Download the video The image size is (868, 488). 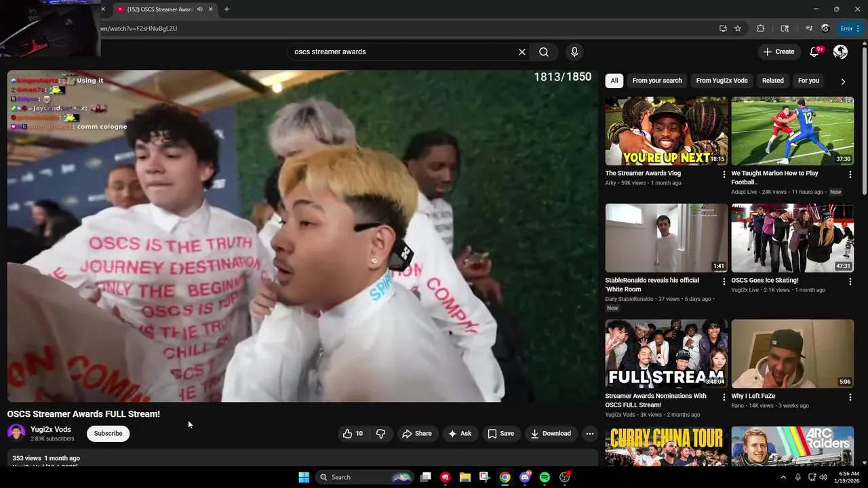click(551, 434)
